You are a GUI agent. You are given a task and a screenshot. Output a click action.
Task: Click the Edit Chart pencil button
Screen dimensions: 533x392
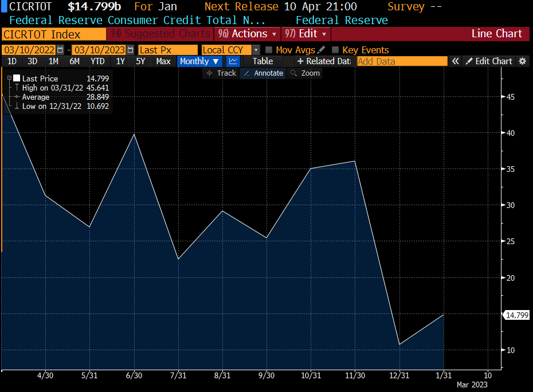489,61
